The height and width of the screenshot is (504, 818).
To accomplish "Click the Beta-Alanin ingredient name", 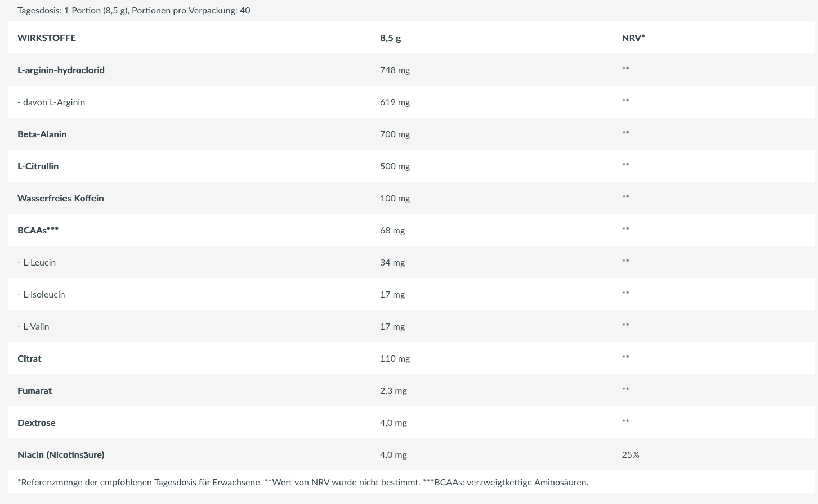I will (42, 134).
